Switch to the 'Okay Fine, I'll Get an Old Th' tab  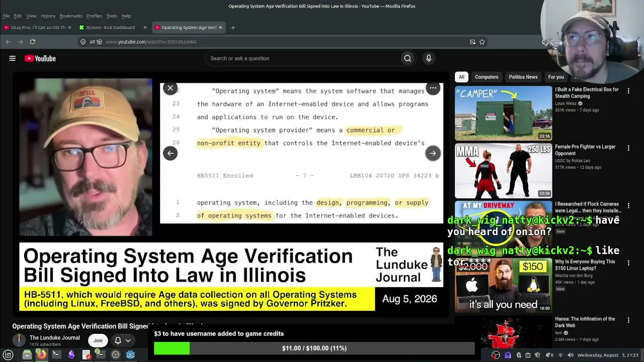(38, 28)
